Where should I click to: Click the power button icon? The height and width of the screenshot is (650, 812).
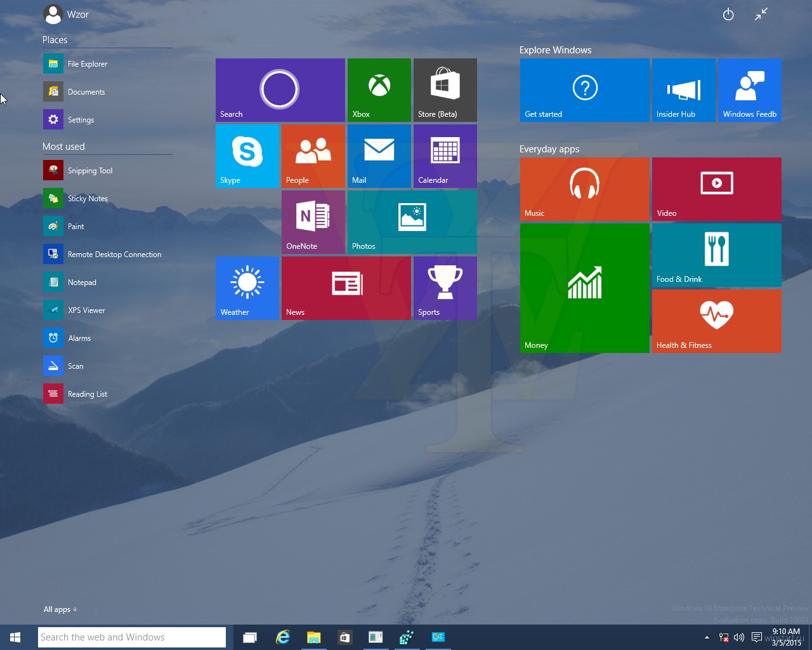728,14
